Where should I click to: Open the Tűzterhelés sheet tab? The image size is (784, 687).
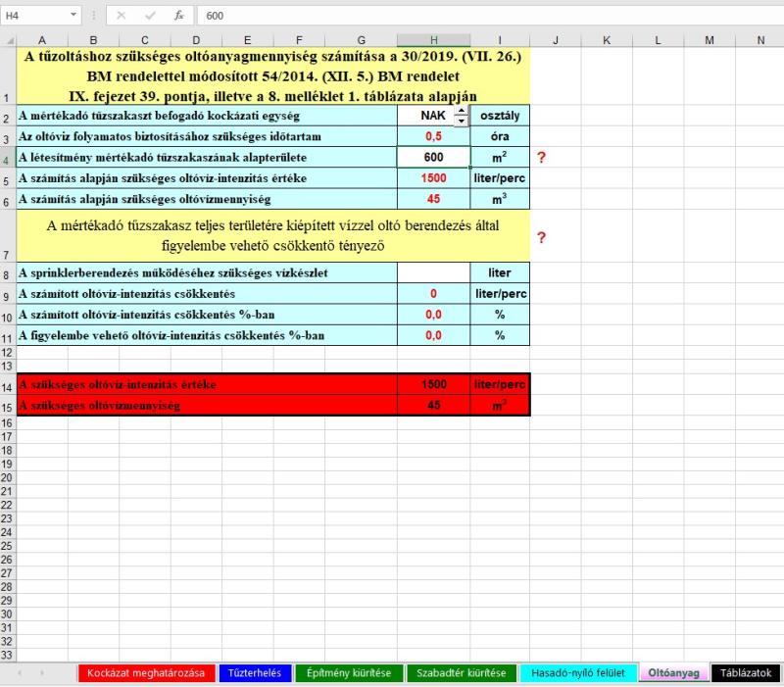(255, 673)
